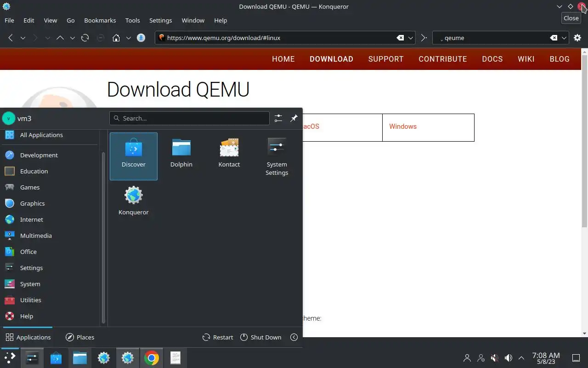Viewport: 588px width, 368px height.
Task: Click the Up navigation arrow in Konqueror
Action: pos(60,38)
